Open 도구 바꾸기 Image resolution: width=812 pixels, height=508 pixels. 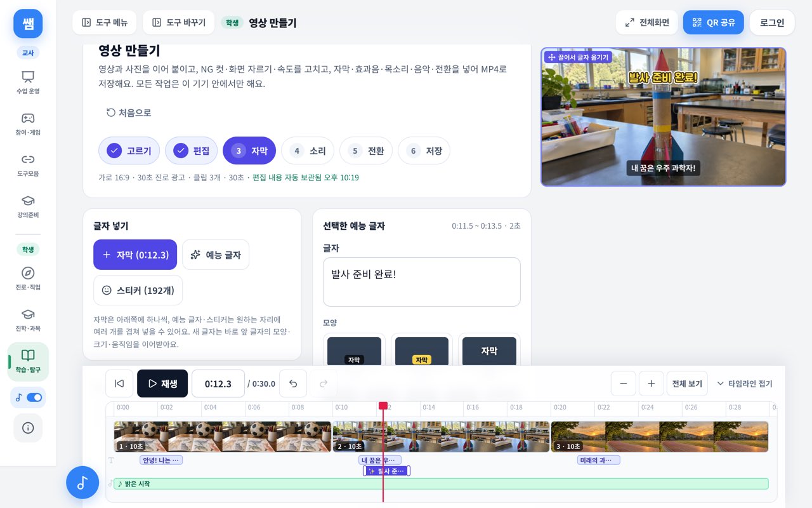click(179, 23)
